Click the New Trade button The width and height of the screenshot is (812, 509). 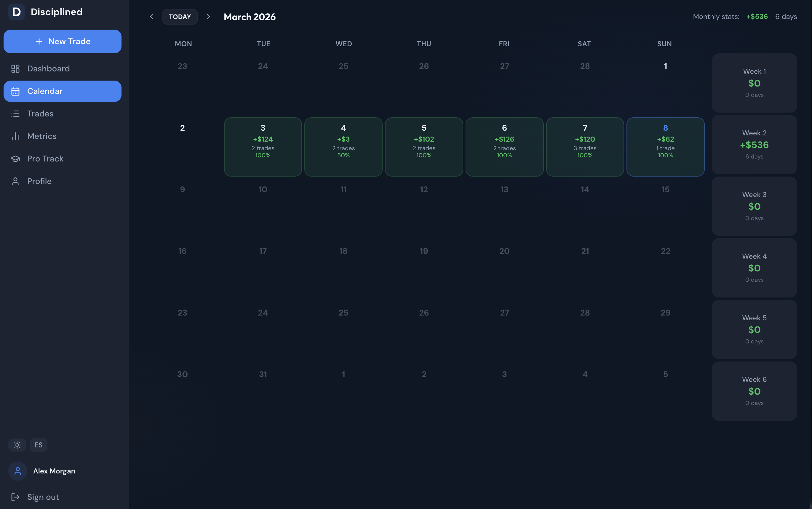[62, 41]
